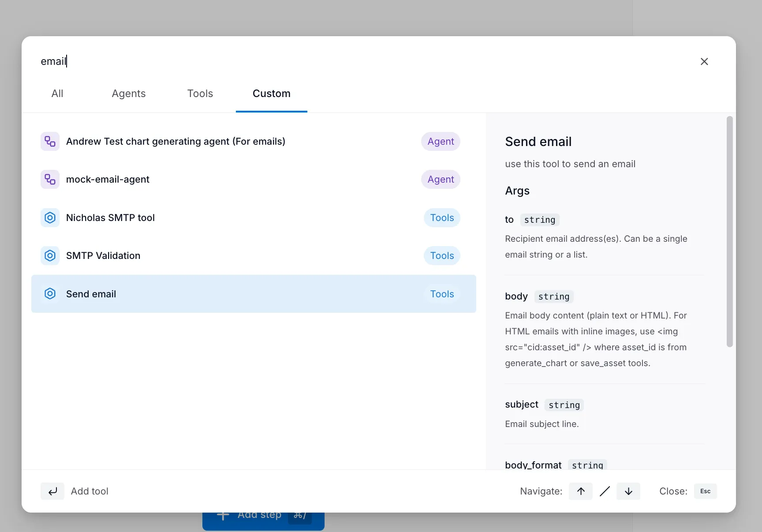
Task: Click the up arrow navigate icon
Action: click(x=580, y=491)
